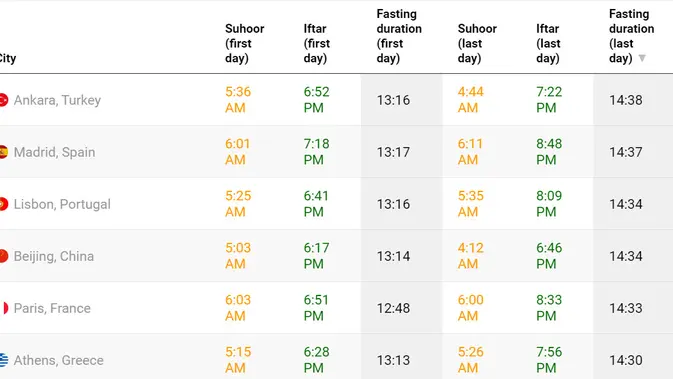The image size is (673, 379).
Task: Click the Spain flag icon beside Madrid
Action: (4, 152)
